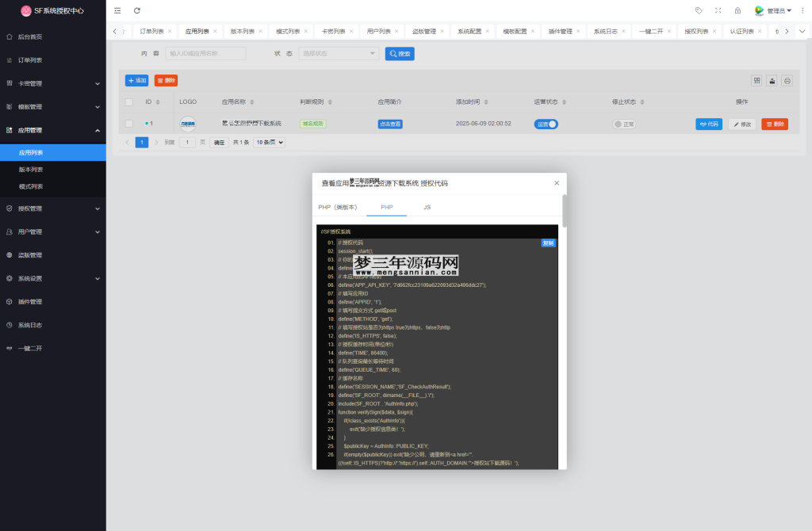
Task: Toggle the 正常 stop-status switch
Action: pos(624,124)
